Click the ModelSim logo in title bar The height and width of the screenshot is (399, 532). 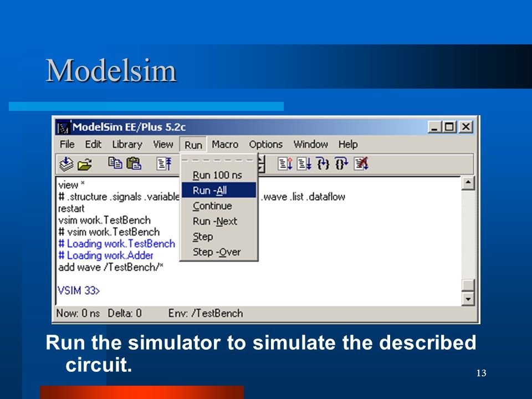(63, 127)
